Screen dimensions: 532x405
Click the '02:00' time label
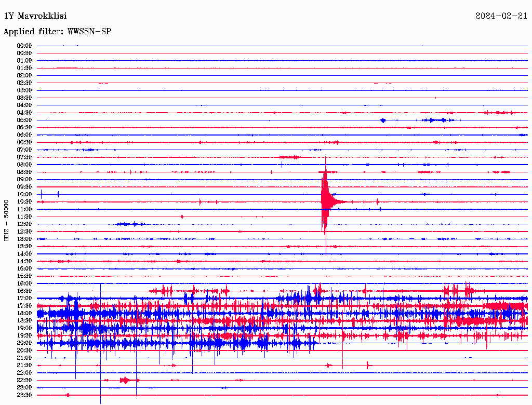(x=24, y=76)
